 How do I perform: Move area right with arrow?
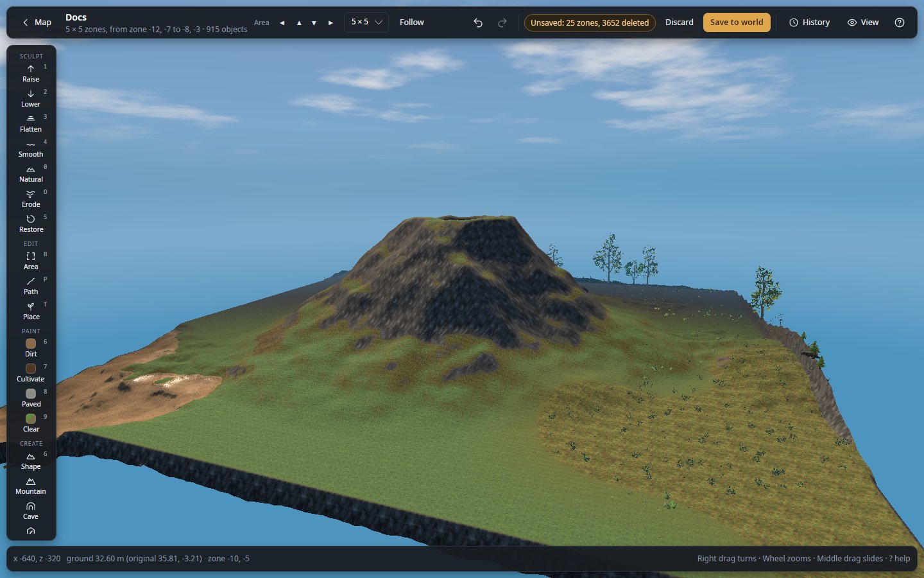pyautogui.click(x=330, y=22)
